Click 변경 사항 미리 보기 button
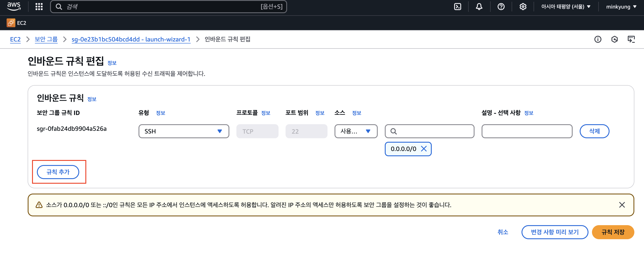This screenshot has width=644, height=255. click(x=554, y=232)
